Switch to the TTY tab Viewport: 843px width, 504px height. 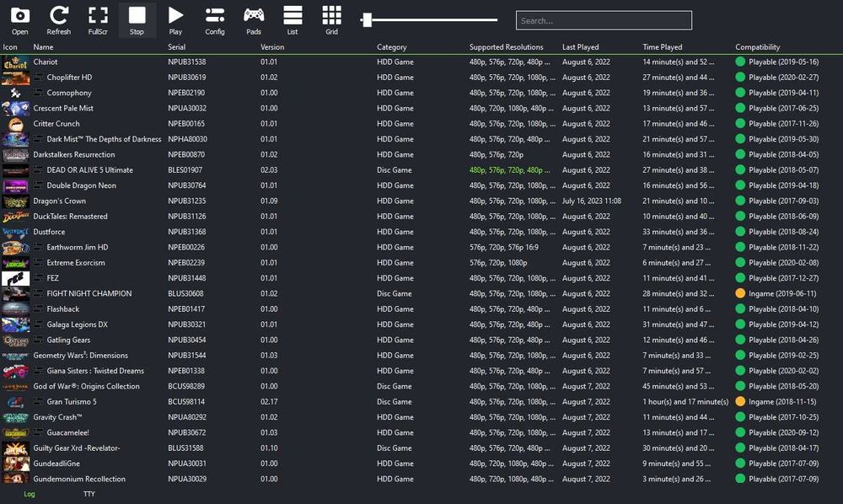(89, 494)
